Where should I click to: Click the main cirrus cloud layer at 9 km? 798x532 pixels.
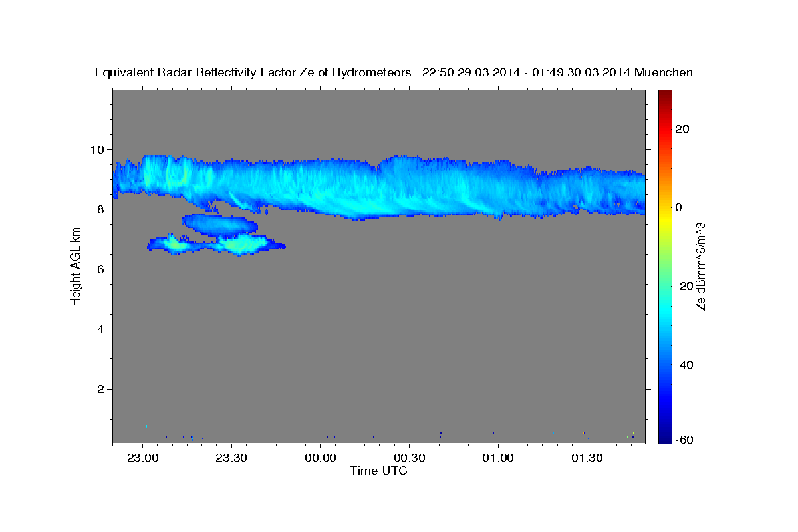click(379, 188)
